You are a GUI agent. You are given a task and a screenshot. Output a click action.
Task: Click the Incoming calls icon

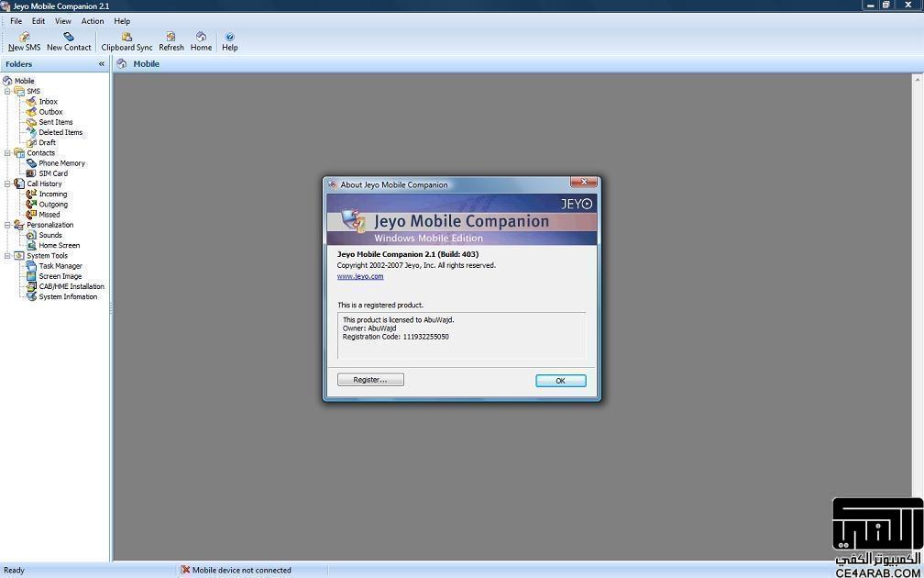click(x=31, y=195)
